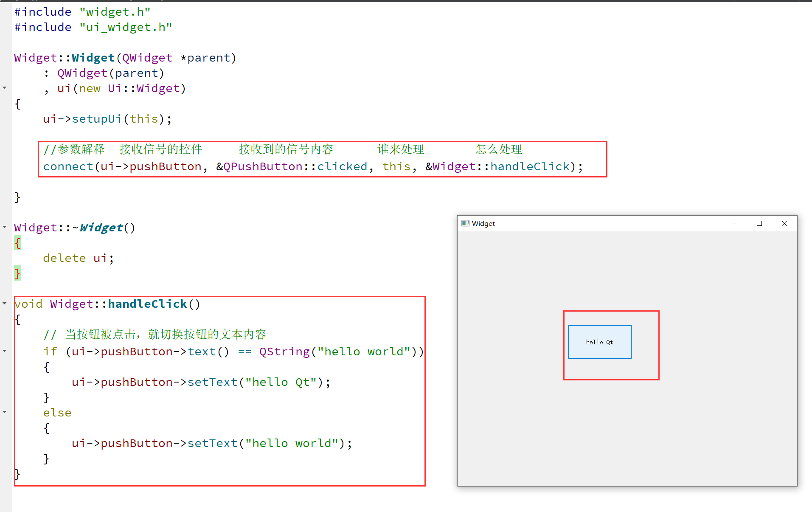Click 'QString("hello world")' in the if condition
This screenshot has height=512, width=812.
click(338, 352)
